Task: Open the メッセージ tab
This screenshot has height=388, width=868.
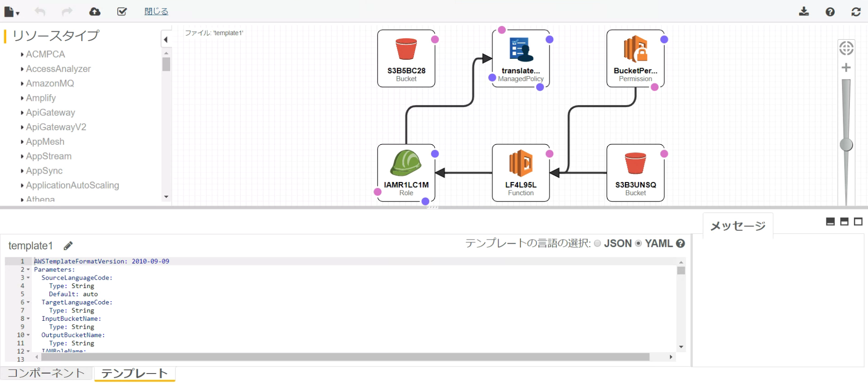Action: [x=738, y=226]
